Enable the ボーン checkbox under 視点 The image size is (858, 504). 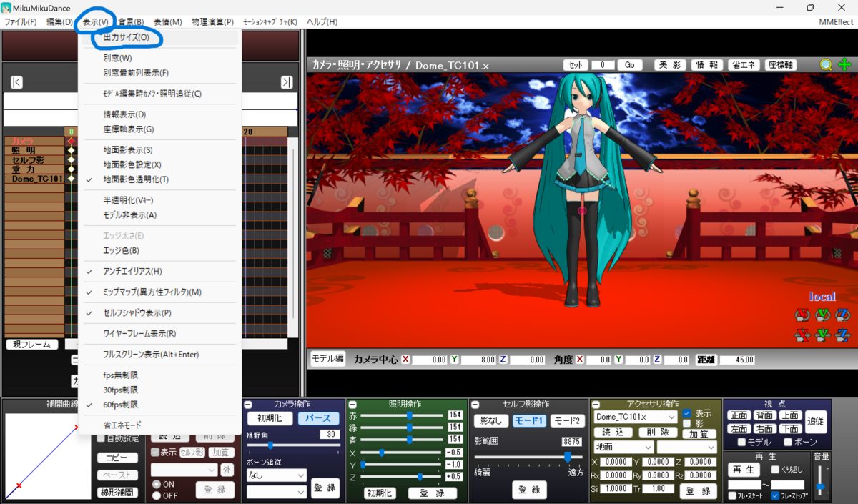click(787, 443)
